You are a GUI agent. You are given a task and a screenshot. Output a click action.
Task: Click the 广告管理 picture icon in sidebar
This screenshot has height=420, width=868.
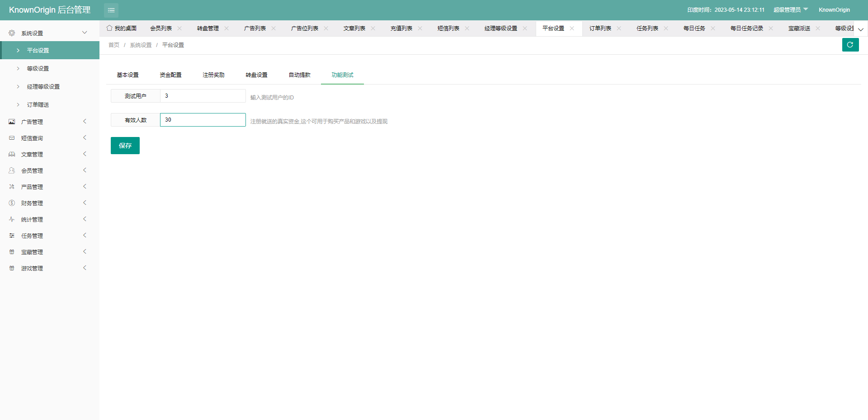12,122
